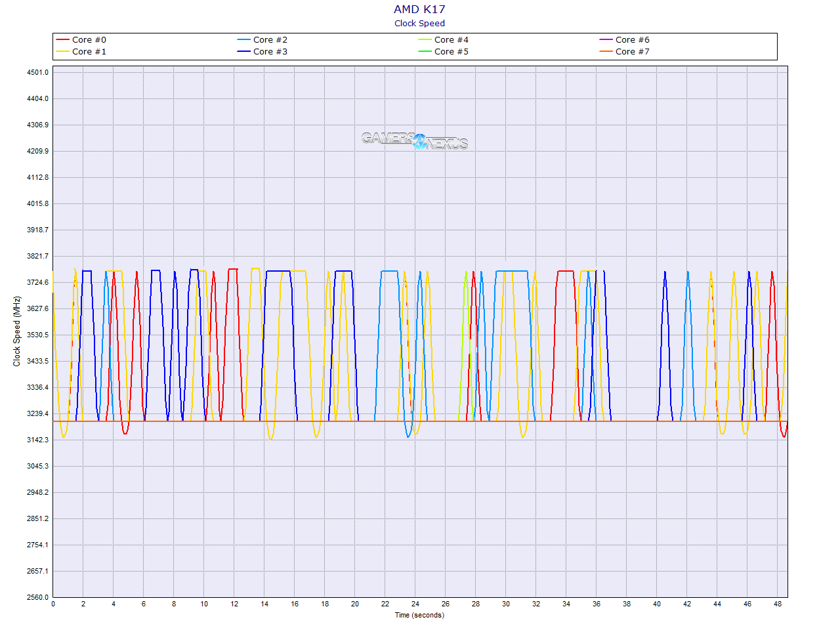This screenshot has width=840, height=630.
Task: Click the 4501.0 y-axis tick label
Action: click(37, 72)
